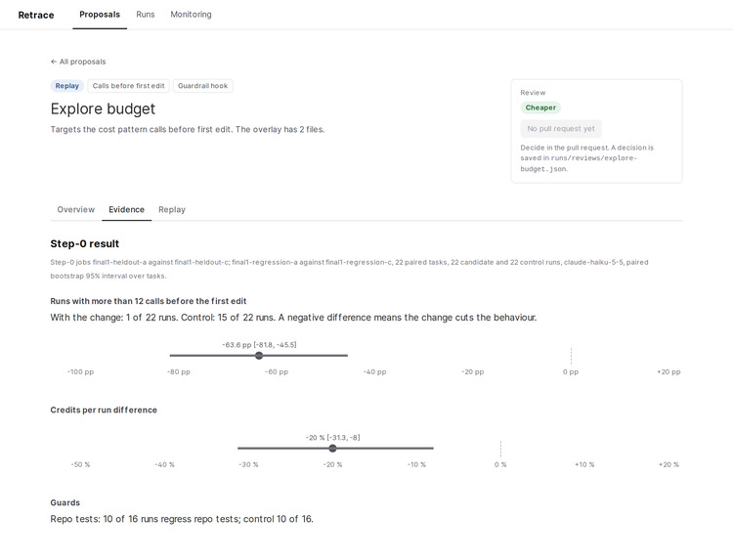Screen dimensions: 733x560
Task: Click the No pull request yet button
Action: (x=561, y=129)
